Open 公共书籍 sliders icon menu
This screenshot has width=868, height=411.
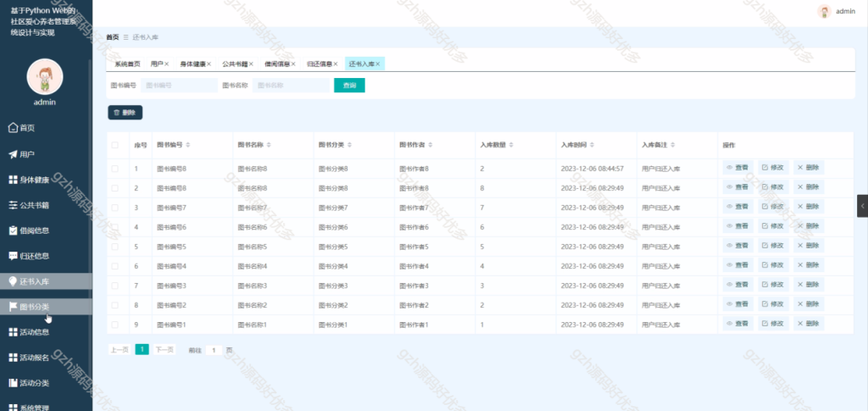pos(14,205)
